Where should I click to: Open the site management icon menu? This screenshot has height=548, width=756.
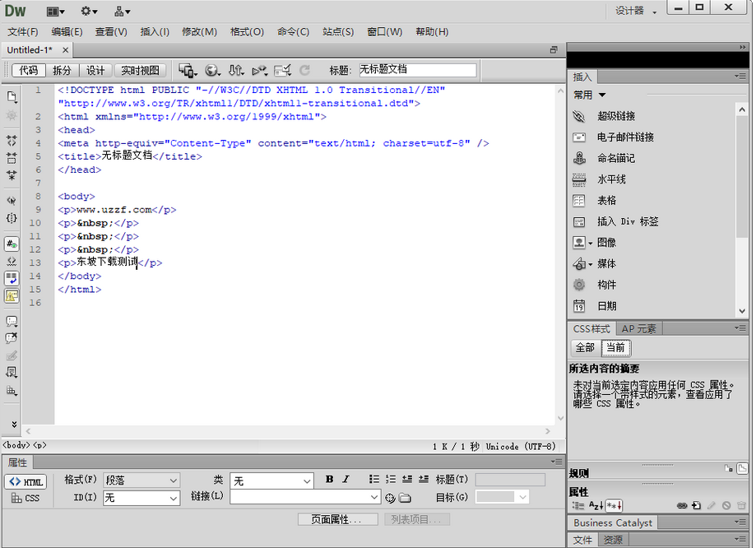coord(122,11)
